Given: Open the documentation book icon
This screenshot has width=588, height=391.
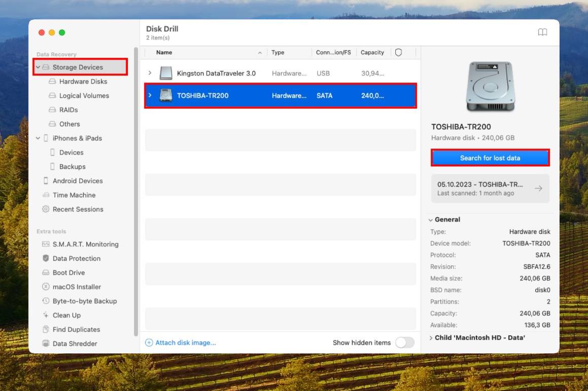Looking at the screenshot, I should (542, 32).
